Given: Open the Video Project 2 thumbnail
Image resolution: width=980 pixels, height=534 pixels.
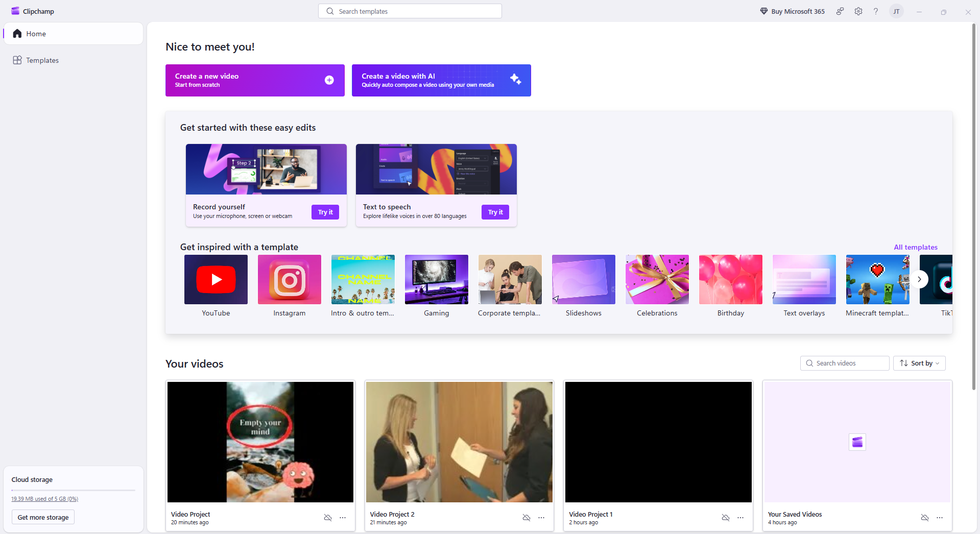Looking at the screenshot, I should [x=459, y=442].
